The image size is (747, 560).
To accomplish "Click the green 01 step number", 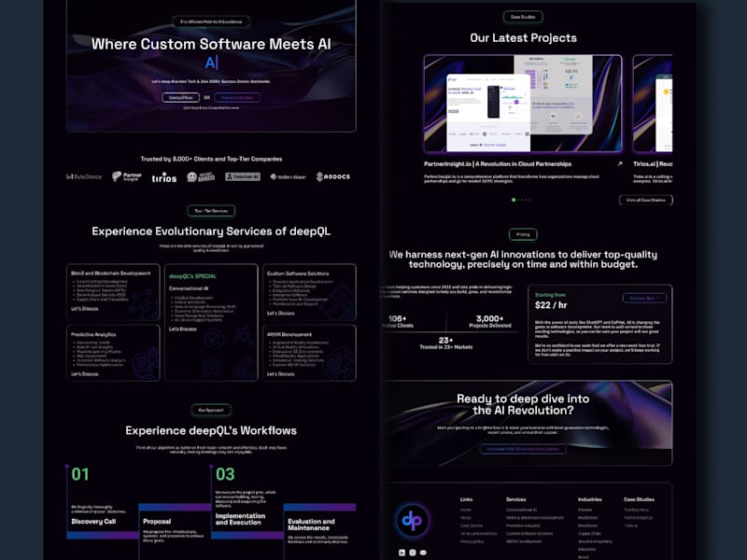I will 80,474.
